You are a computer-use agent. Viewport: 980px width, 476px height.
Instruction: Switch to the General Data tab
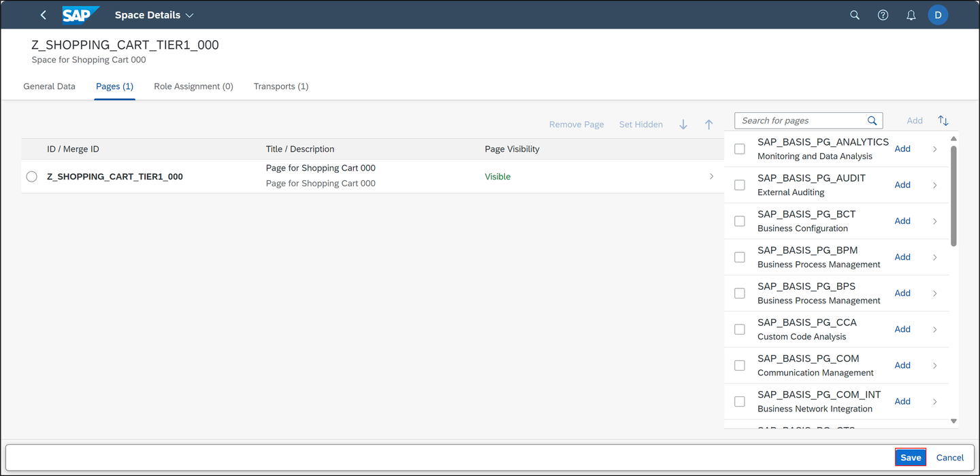pos(49,86)
